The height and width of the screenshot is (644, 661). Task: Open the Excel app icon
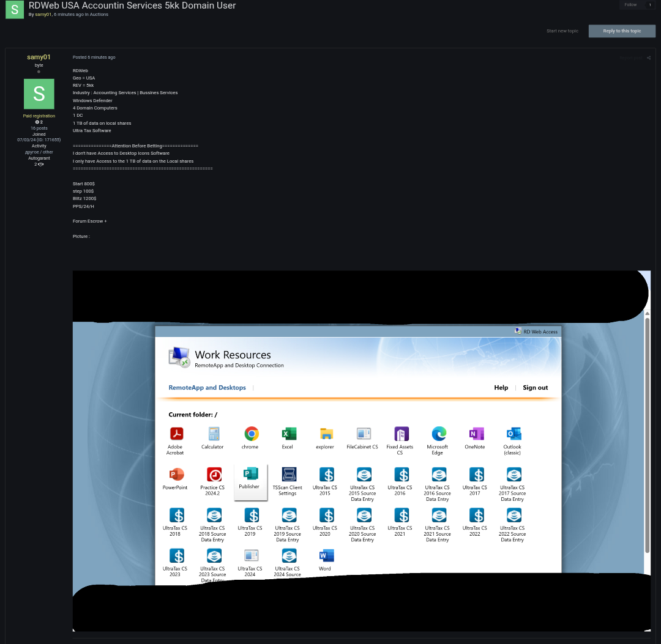[x=288, y=434]
